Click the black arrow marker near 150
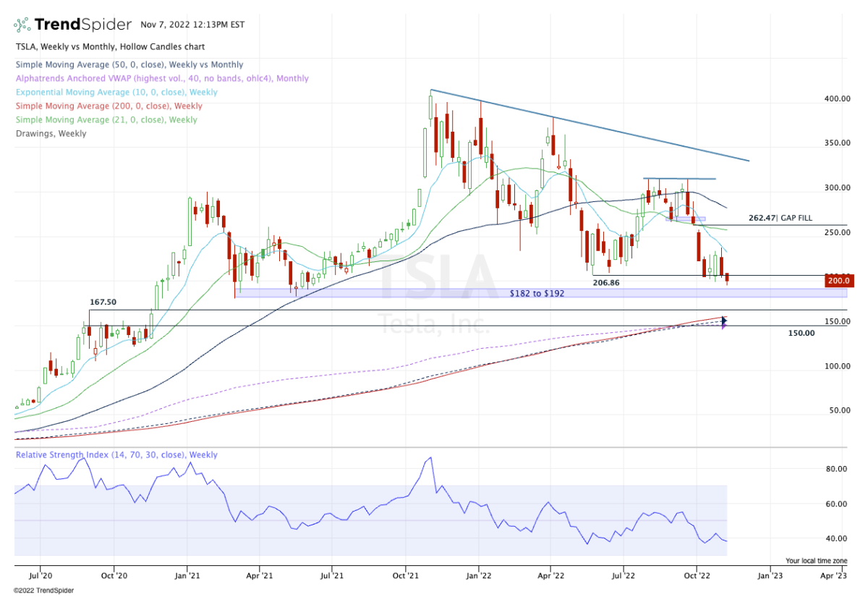Viewport: 868px width, 597px height. pyautogui.click(x=723, y=320)
